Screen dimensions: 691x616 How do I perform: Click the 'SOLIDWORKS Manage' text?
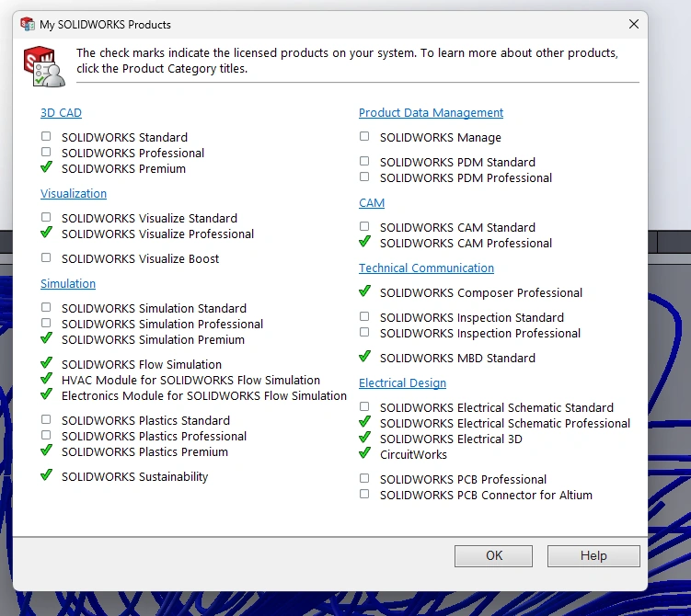click(441, 138)
